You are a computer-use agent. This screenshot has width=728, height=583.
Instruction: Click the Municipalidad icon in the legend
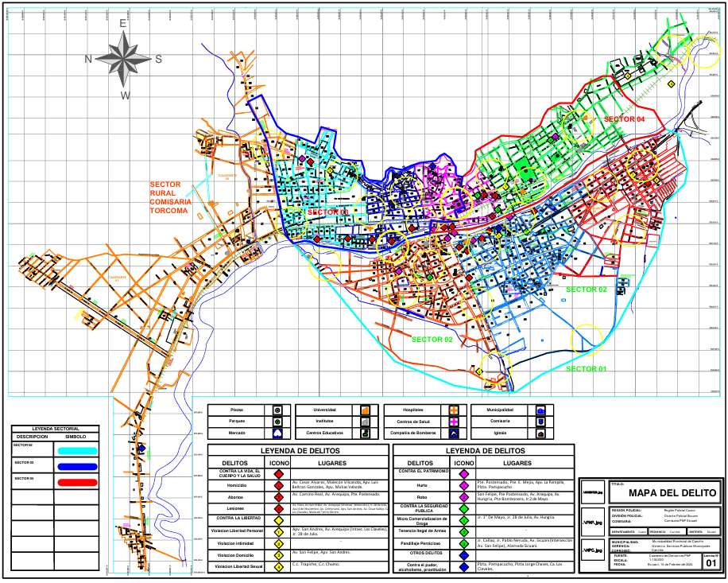540,410
